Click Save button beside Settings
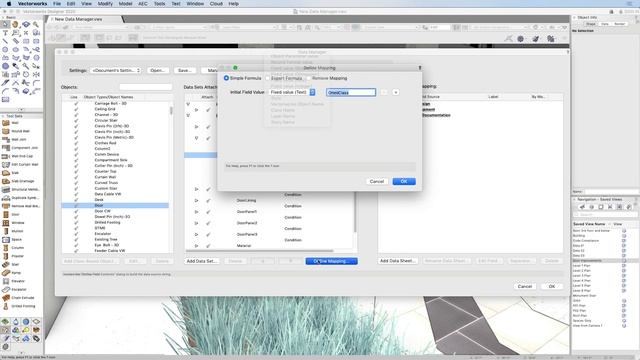Image resolution: width=640 pixels, height=360 pixels. coord(185,70)
